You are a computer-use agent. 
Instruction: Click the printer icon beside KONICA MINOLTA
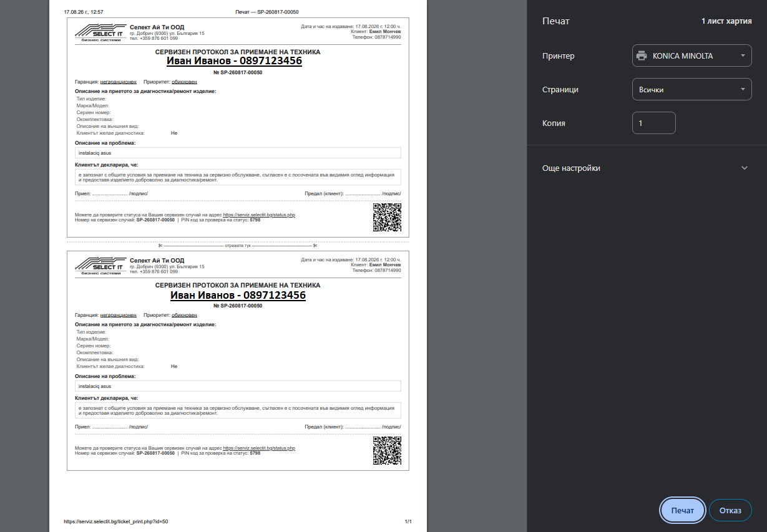[x=642, y=56]
